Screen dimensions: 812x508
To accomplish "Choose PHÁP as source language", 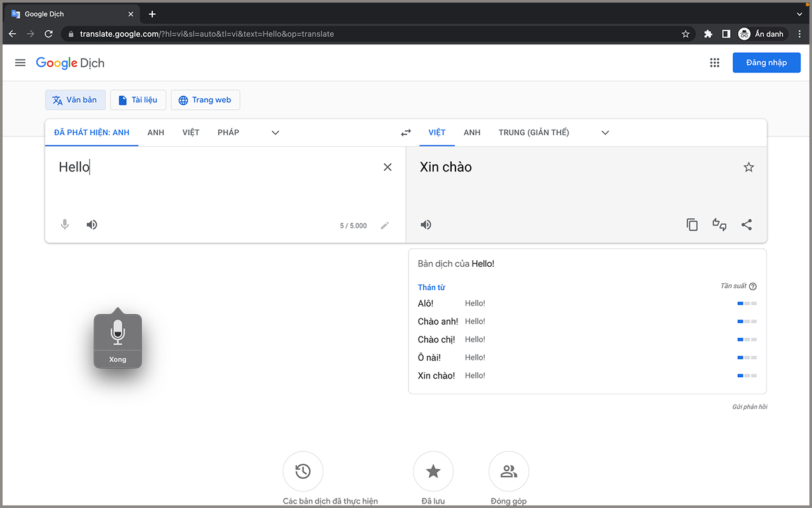I will pyautogui.click(x=228, y=133).
